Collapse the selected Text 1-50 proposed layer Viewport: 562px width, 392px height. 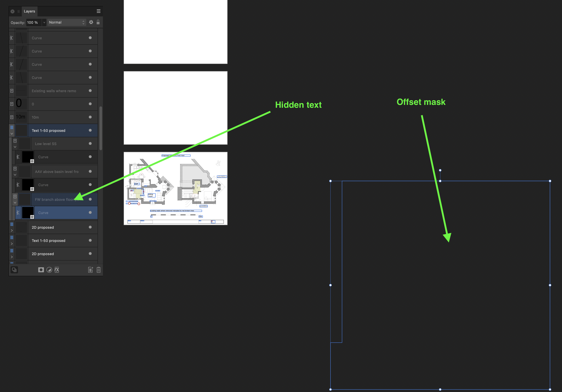(12, 134)
